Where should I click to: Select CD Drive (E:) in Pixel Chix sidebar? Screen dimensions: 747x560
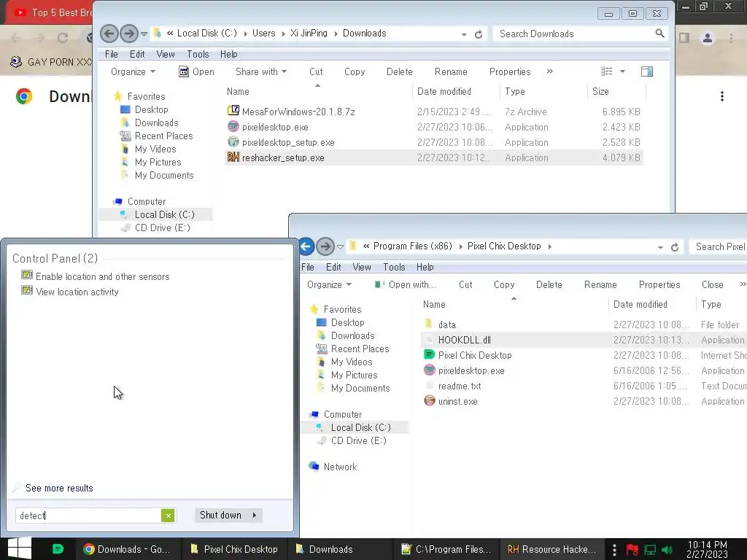358,440
